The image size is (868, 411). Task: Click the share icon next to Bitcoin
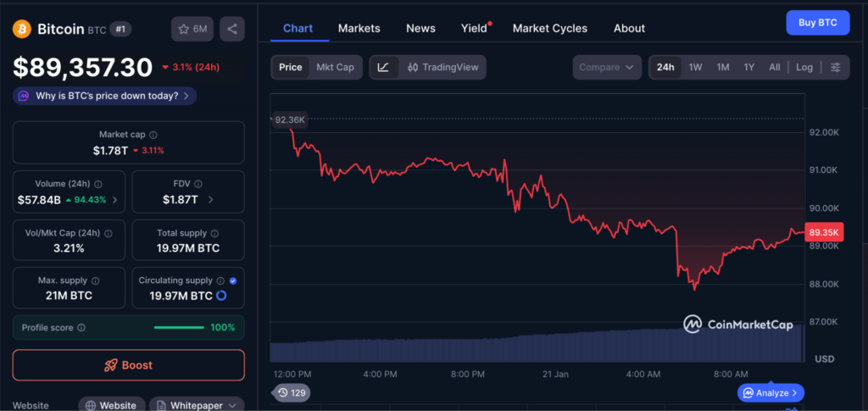point(232,29)
